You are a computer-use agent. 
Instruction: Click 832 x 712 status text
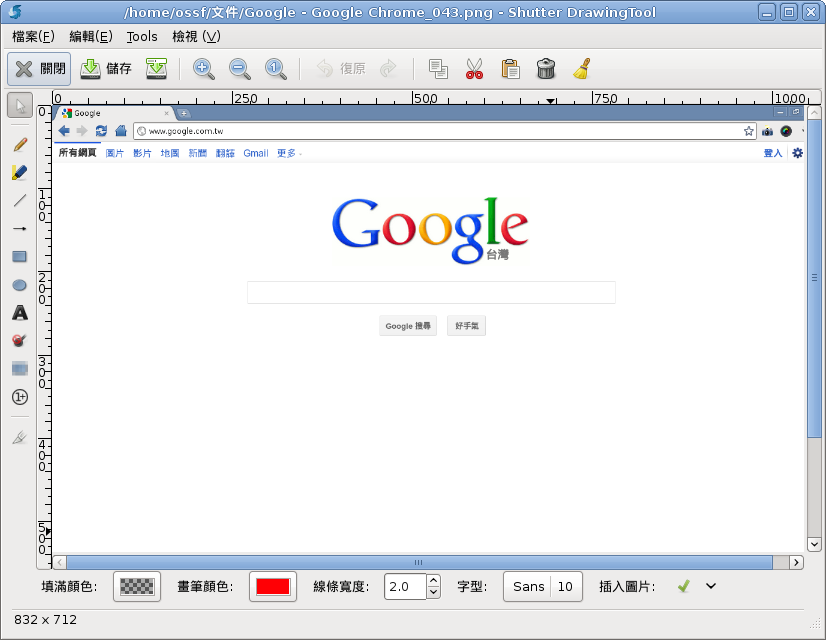[46, 619]
